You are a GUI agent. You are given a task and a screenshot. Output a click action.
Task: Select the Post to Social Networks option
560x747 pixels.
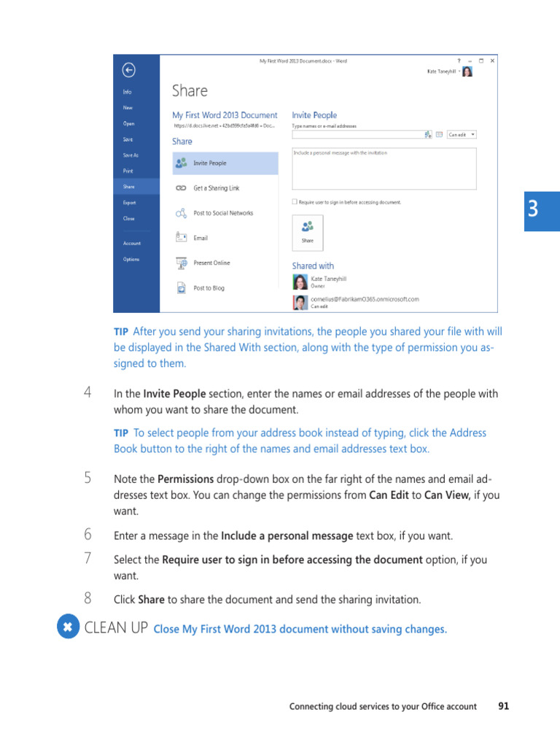(225, 213)
